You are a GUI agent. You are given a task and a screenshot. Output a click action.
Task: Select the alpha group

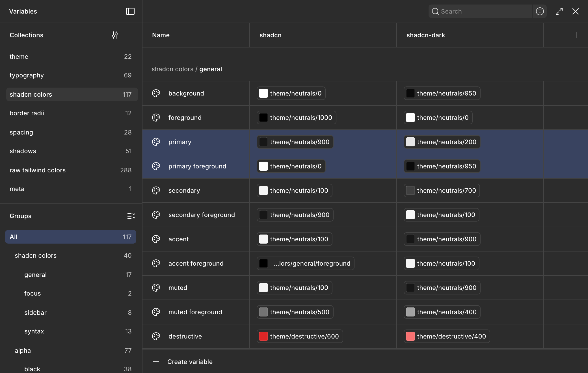pos(71,350)
